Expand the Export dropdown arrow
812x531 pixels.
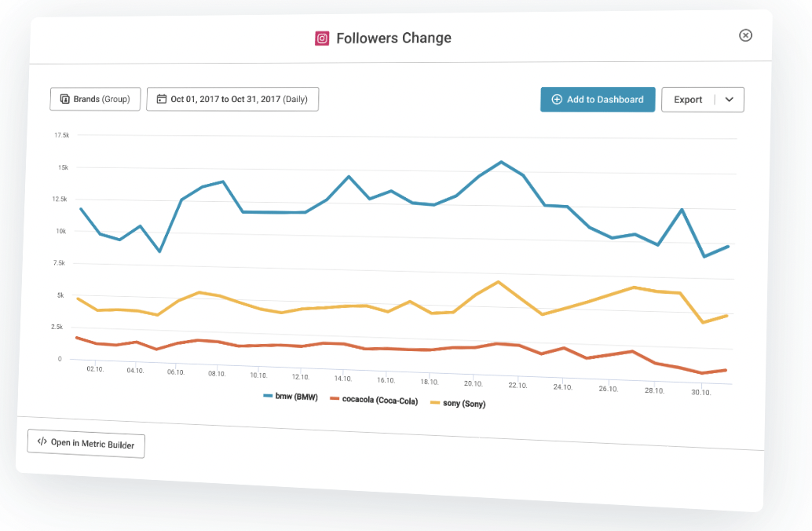pos(729,100)
